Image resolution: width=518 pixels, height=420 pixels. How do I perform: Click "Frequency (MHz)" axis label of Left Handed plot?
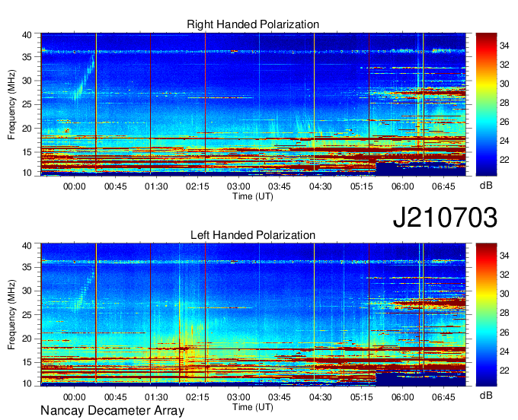[x=12, y=315]
